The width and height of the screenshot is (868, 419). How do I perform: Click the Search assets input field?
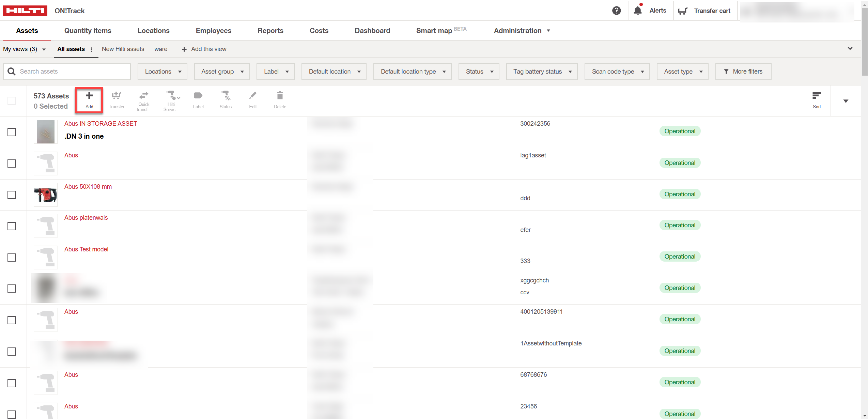(67, 72)
